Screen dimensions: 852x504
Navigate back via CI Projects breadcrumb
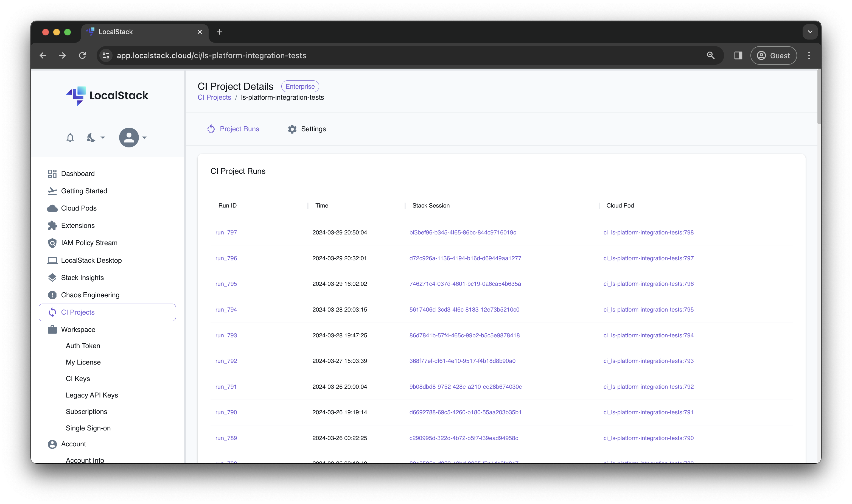tap(214, 97)
